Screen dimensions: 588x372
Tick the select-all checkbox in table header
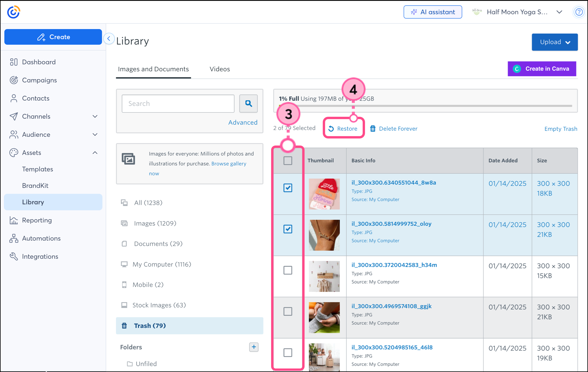(288, 160)
